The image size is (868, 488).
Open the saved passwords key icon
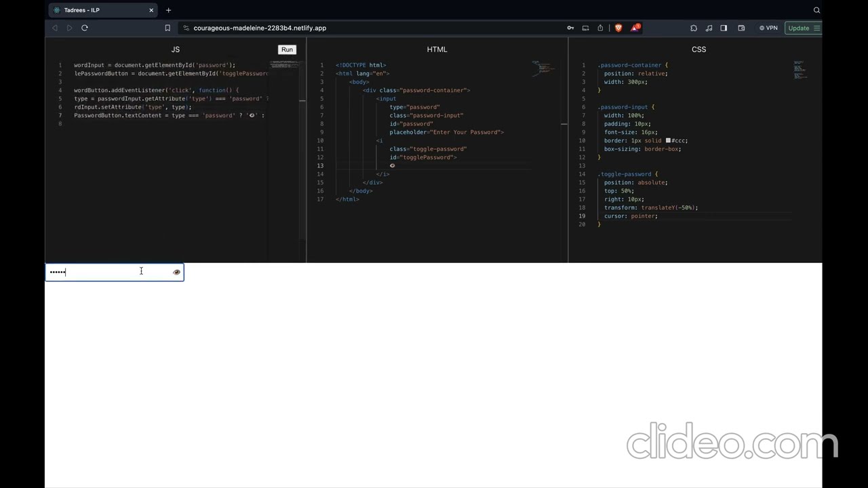(570, 28)
